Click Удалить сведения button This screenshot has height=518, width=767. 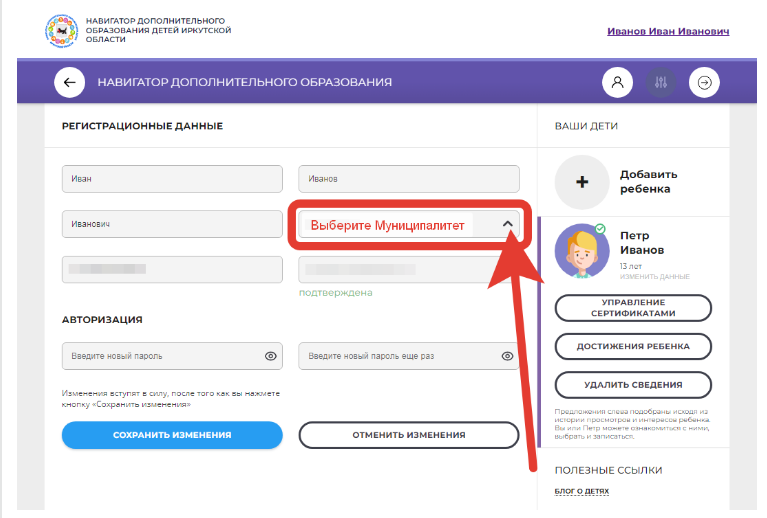(x=633, y=384)
